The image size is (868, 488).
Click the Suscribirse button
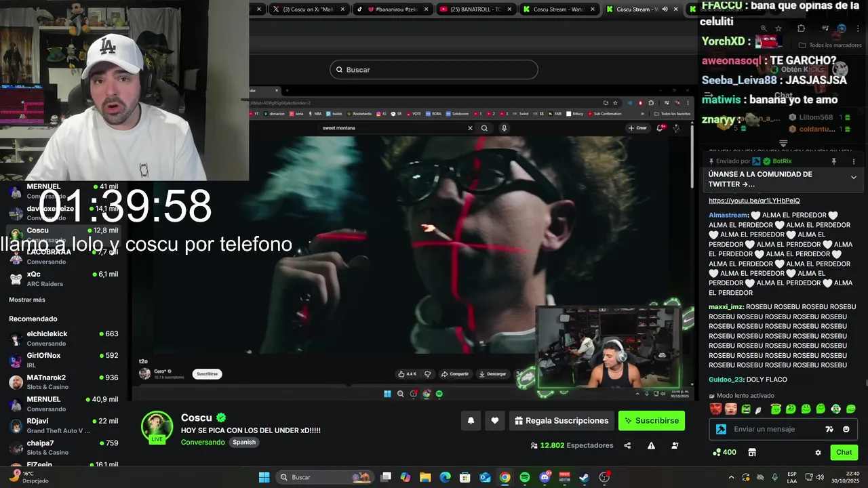click(x=652, y=421)
